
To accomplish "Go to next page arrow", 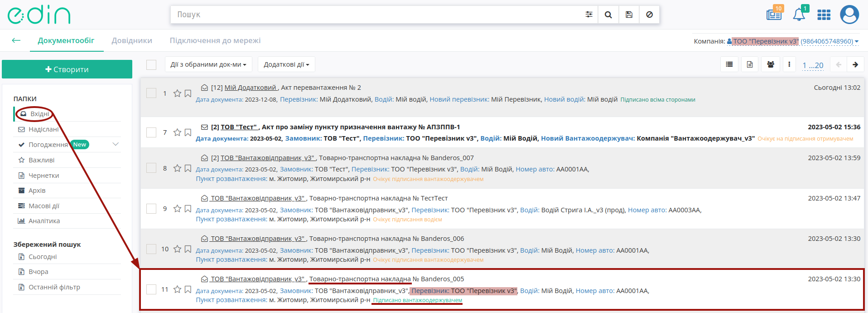I will (x=855, y=64).
